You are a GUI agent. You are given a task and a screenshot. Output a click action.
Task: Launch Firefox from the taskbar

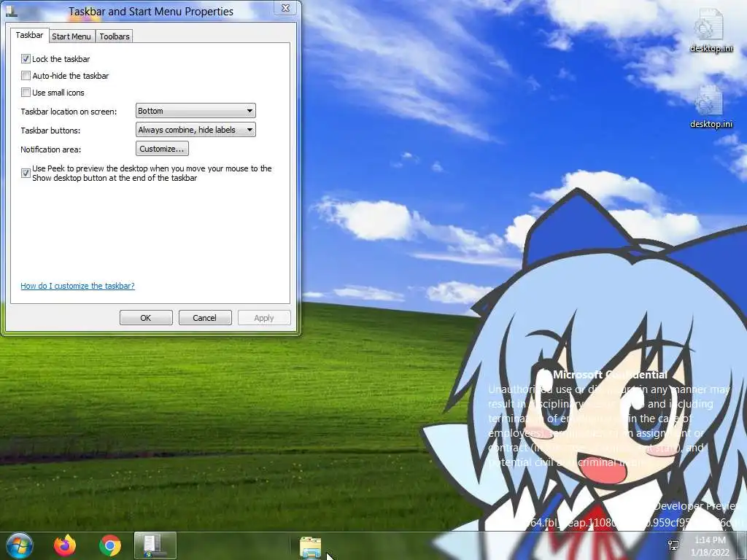[65, 545]
